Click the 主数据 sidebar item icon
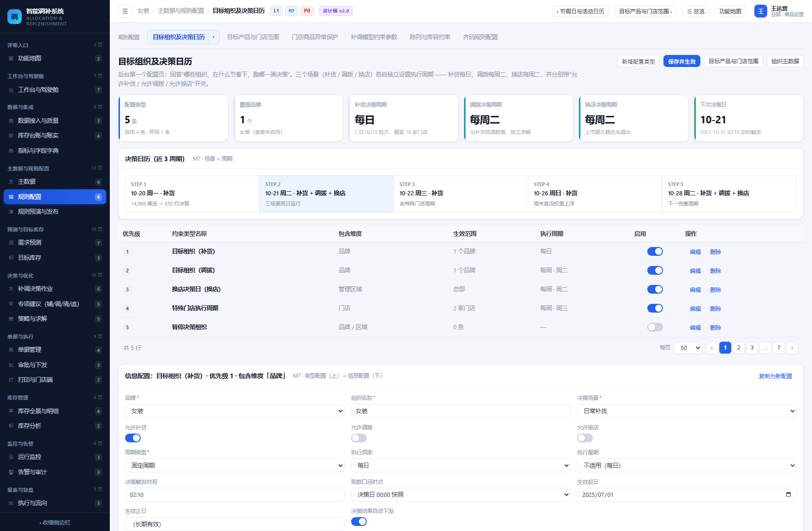This screenshot has width=812, height=531. [11, 182]
